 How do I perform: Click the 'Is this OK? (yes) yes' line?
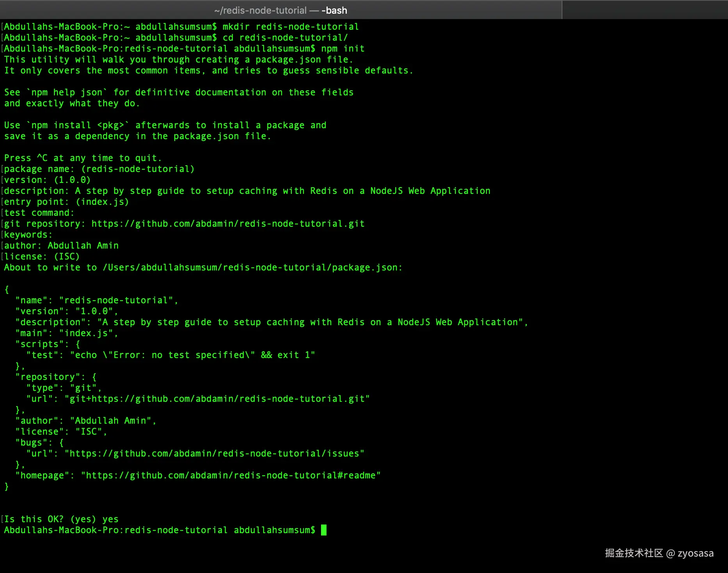pyautogui.click(x=61, y=519)
